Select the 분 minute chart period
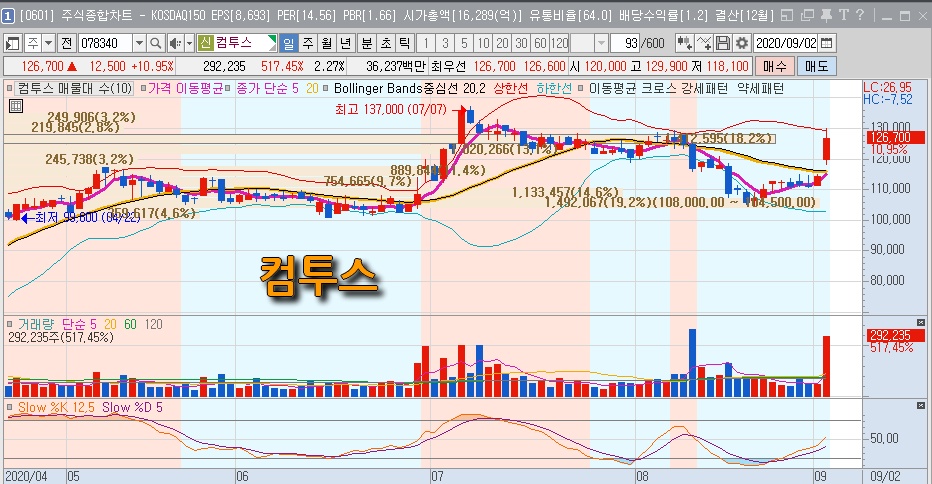Viewport: 932px width, 484px height. (367, 43)
